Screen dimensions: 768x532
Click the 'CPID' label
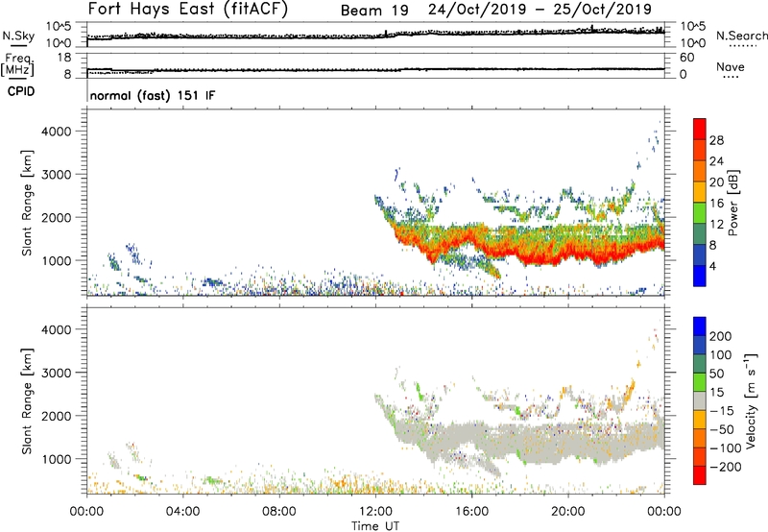click(21, 91)
